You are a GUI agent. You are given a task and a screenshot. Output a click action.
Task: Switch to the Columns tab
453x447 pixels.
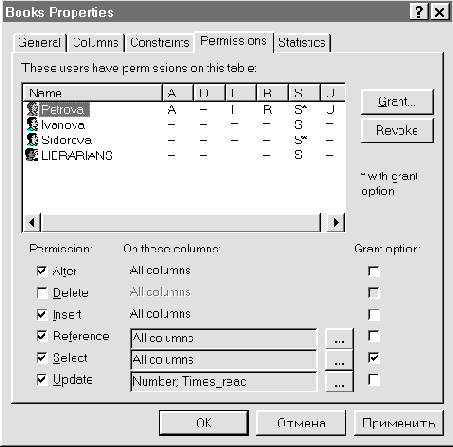point(96,43)
